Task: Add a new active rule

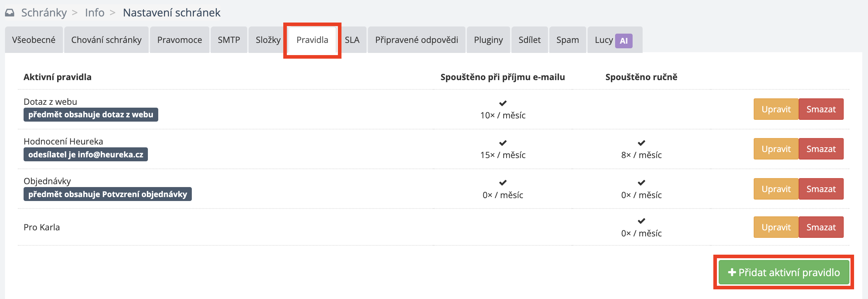Action: (x=784, y=273)
